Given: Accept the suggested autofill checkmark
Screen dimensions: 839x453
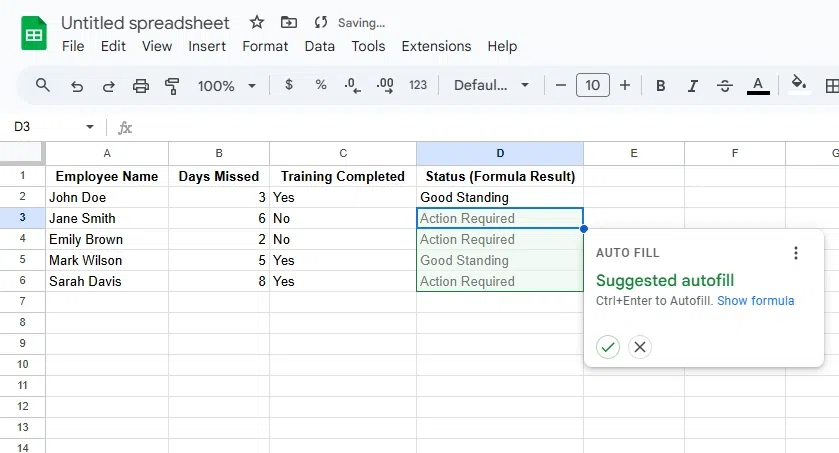Looking at the screenshot, I should pos(608,347).
